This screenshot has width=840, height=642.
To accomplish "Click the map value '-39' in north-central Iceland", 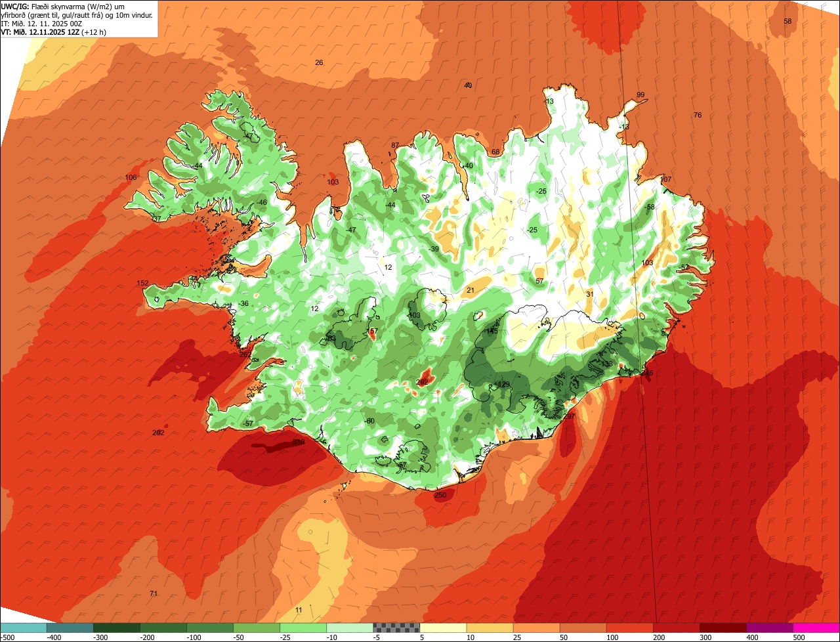I will 434,249.
